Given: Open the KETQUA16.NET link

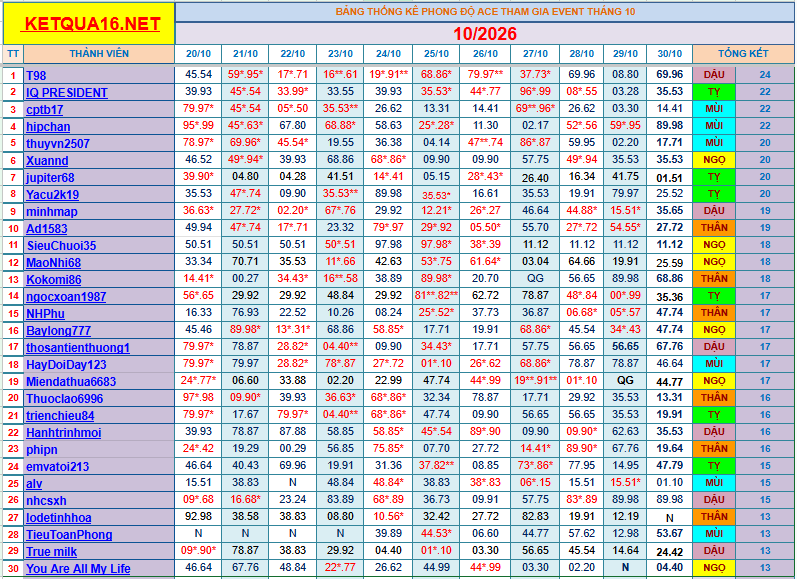Looking at the screenshot, I should [90, 24].
